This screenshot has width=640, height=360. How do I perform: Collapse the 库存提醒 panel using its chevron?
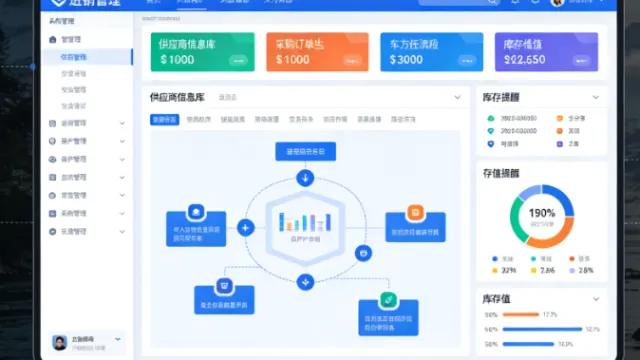596,98
